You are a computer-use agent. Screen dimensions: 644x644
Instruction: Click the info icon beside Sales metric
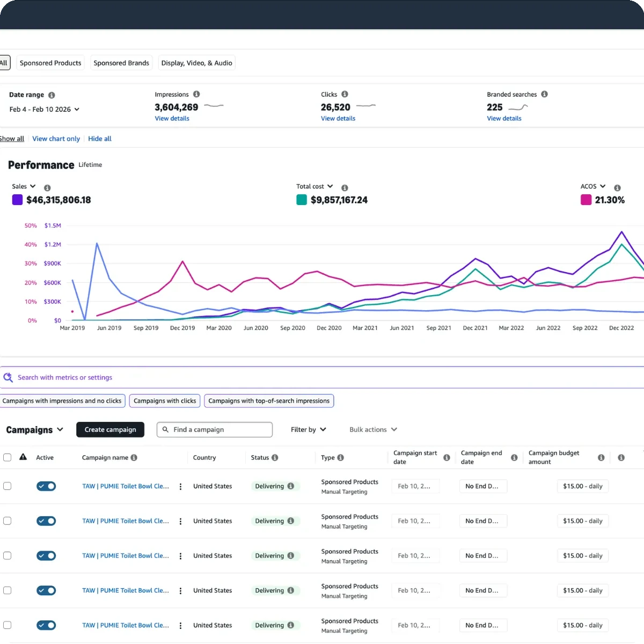tap(47, 188)
